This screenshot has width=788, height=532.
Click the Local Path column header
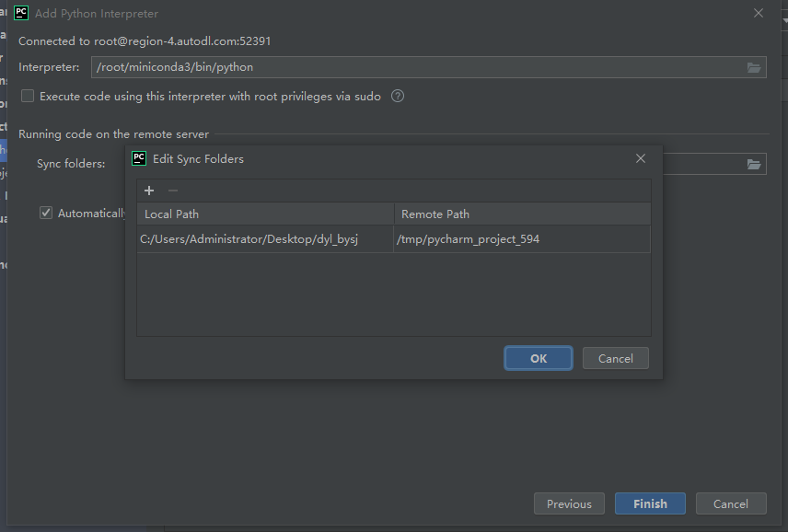tap(170, 214)
